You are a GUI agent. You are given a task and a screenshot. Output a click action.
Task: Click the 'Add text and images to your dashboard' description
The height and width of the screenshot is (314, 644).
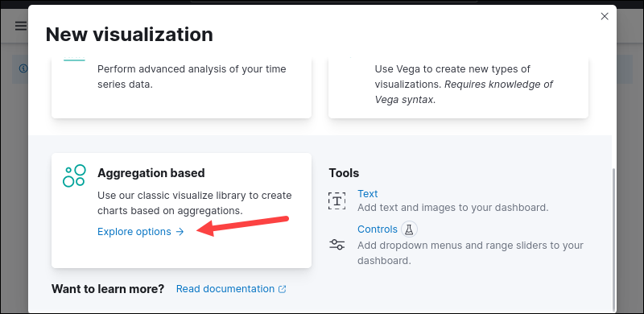(x=453, y=208)
